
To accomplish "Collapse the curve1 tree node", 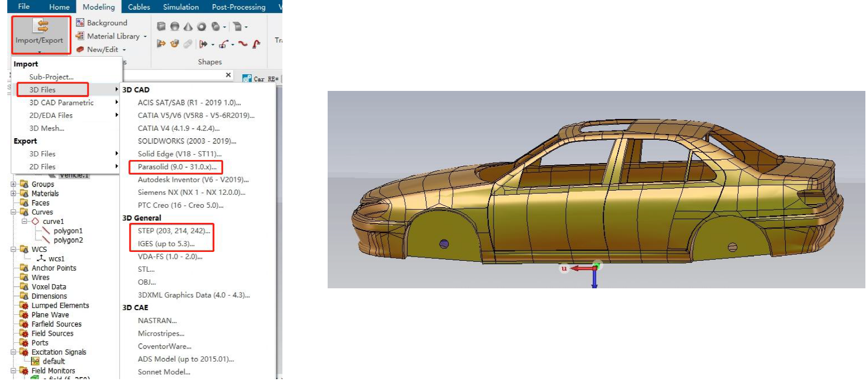I will [x=24, y=221].
